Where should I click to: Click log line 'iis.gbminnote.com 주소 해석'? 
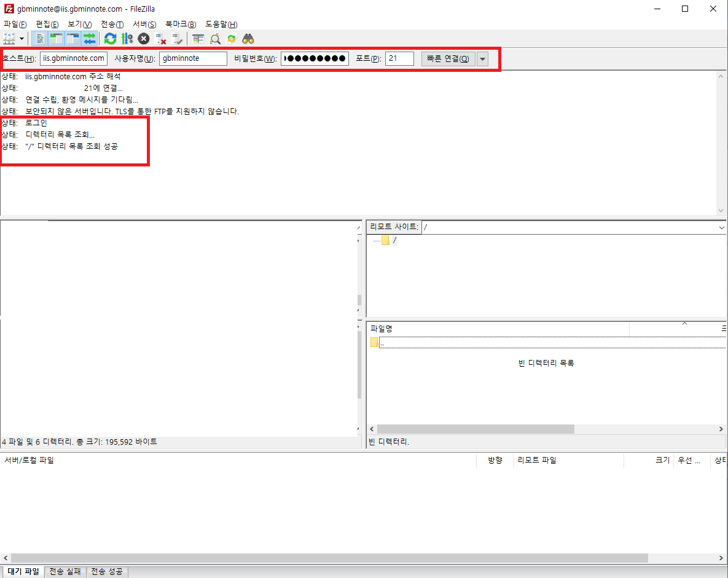click(73, 77)
